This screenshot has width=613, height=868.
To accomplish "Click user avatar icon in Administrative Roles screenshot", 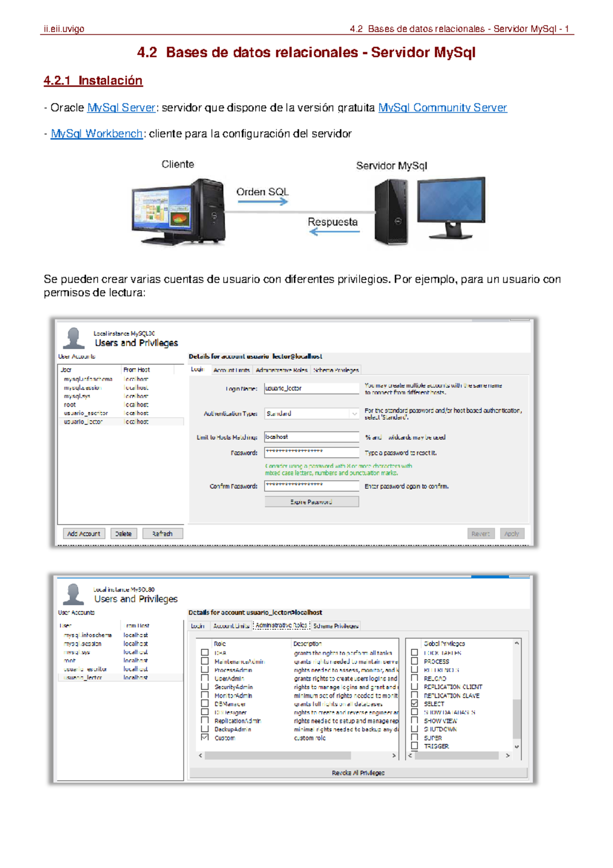I will coord(73,594).
